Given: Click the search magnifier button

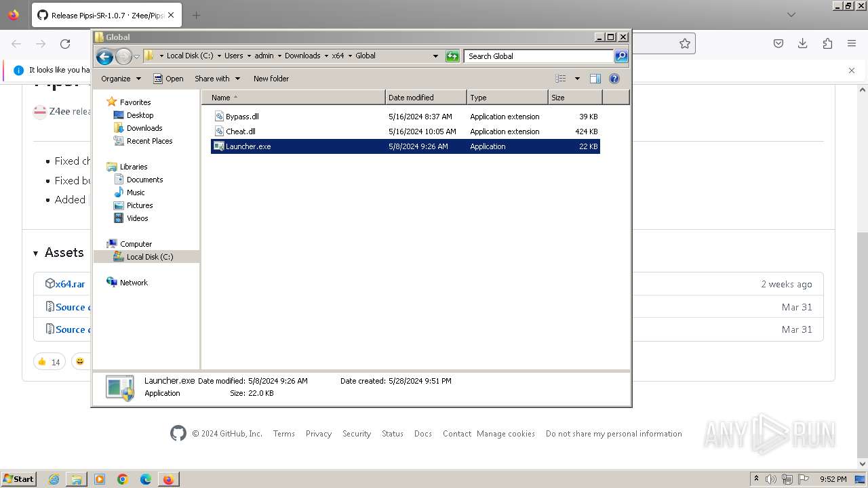Looking at the screenshot, I should 621,56.
